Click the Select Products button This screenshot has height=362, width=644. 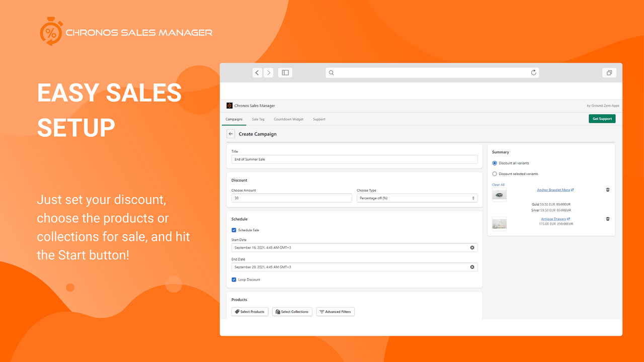tap(250, 312)
